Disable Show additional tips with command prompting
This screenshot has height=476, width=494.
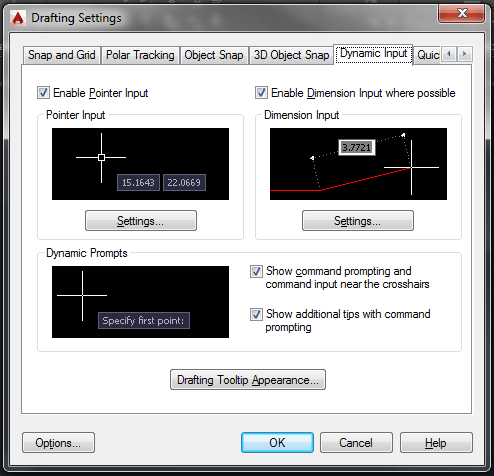(x=256, y=314)
